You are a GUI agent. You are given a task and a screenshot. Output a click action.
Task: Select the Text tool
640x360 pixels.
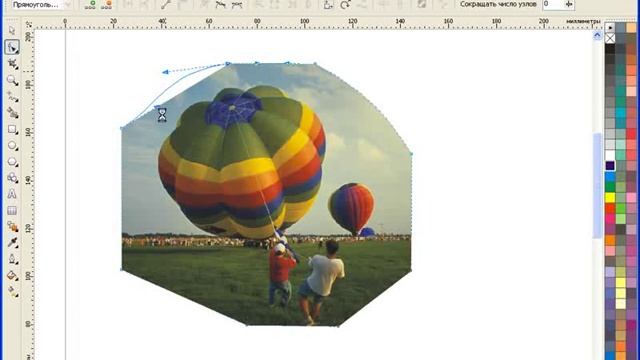point(12,194)
